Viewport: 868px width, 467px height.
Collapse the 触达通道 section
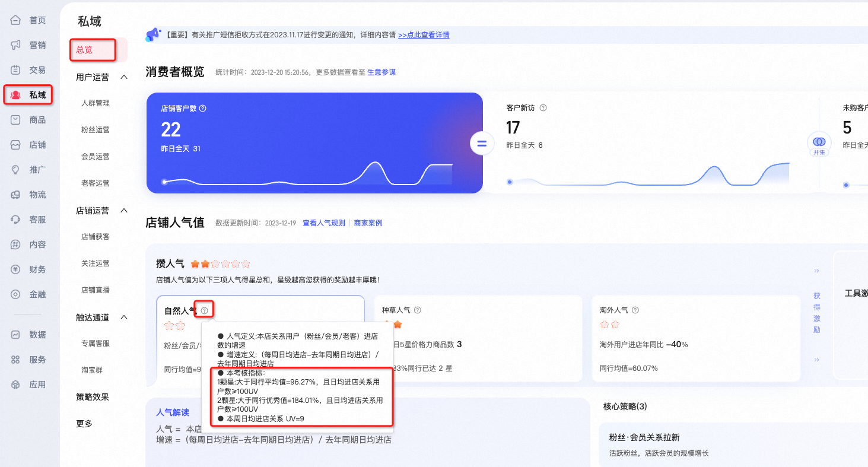tap(124, 317)
